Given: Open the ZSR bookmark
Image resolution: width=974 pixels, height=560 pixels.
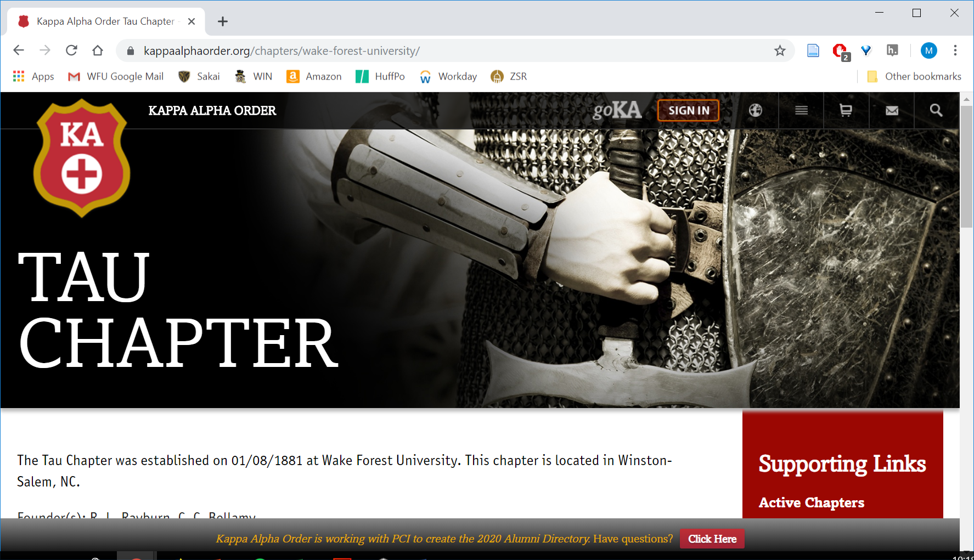Looking at the screenshot, I should (x=509, y=76).
